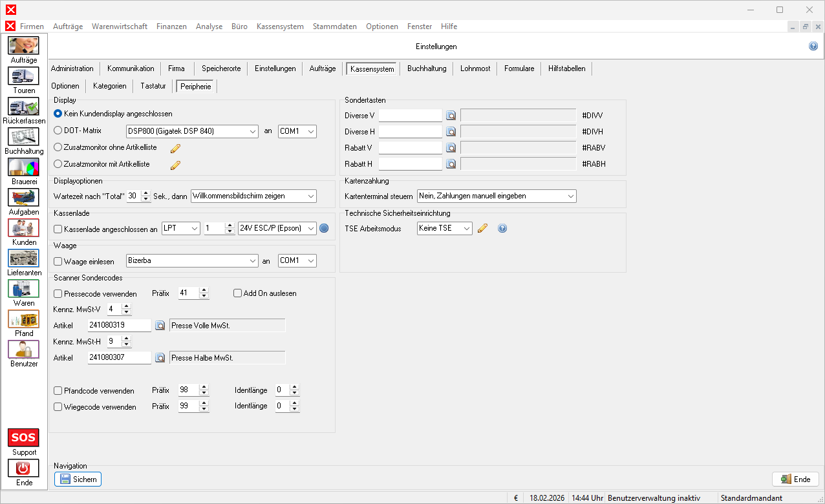This screenshot has width=825, height=504.
Task: Open the Brauerei module icon
Action: 23,167
